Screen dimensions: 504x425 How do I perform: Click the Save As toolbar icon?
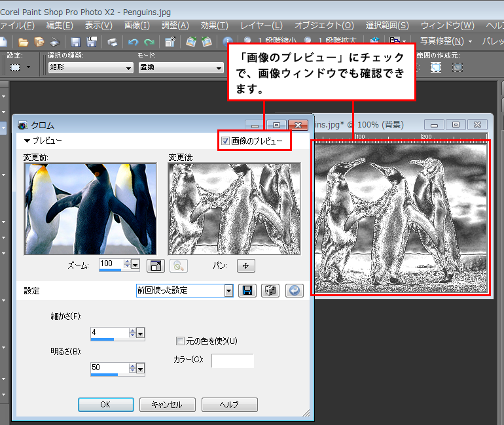92,42
